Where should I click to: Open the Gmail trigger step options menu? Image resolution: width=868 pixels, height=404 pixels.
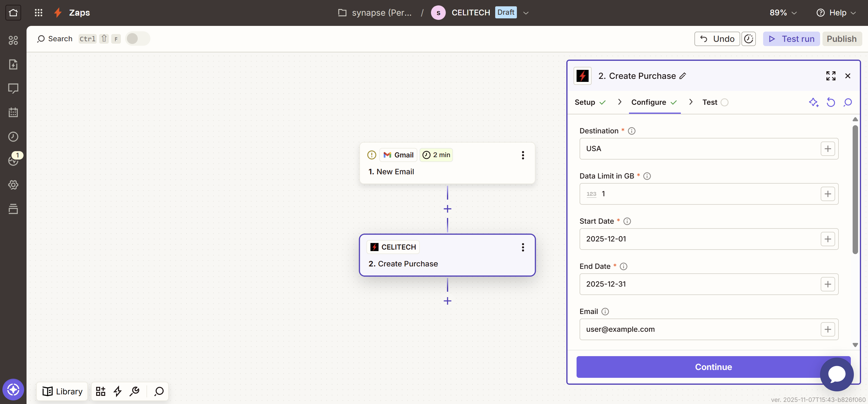coord(523,155)
